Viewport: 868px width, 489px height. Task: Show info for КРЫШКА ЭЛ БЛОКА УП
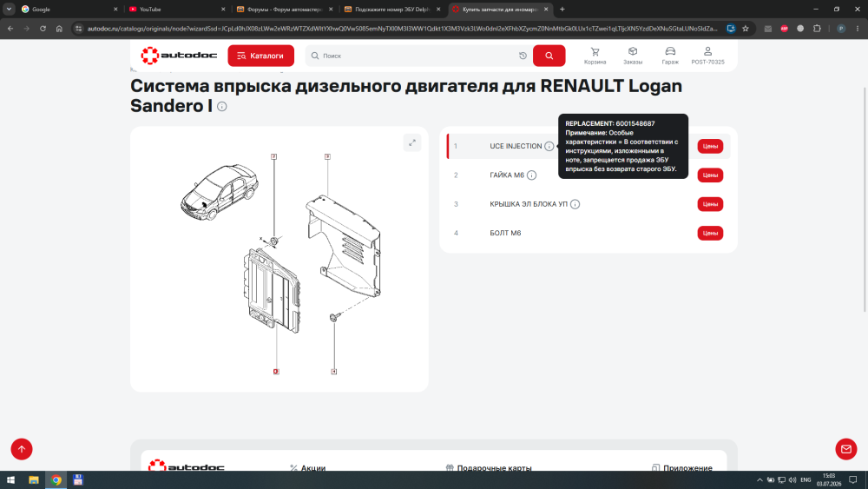575,204
